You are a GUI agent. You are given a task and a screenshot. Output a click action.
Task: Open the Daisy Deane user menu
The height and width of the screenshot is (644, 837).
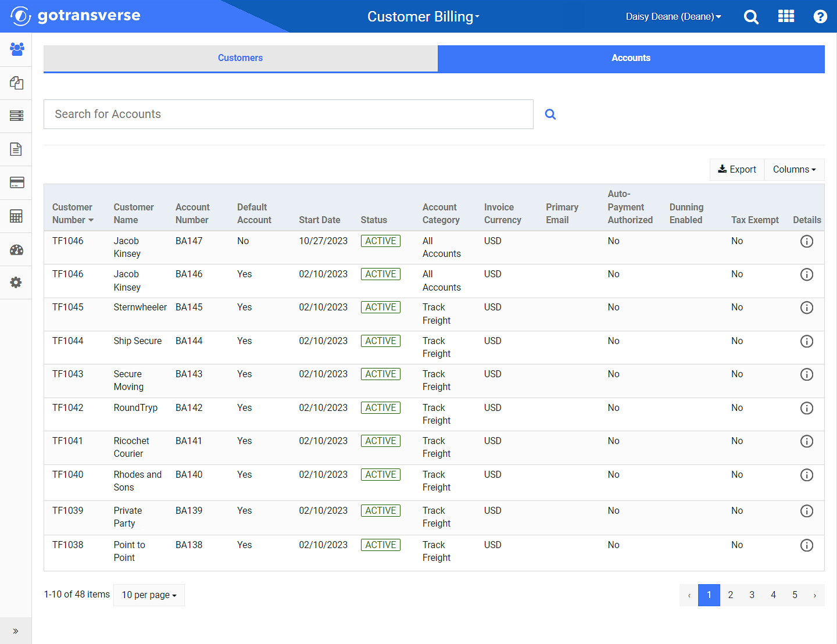[674, 16]
